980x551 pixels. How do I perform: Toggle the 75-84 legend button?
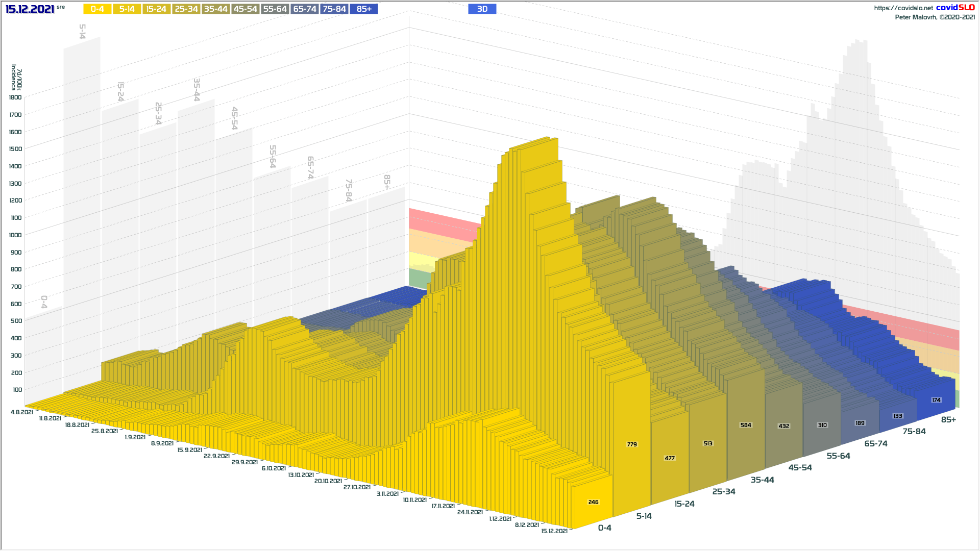point(334,9)
